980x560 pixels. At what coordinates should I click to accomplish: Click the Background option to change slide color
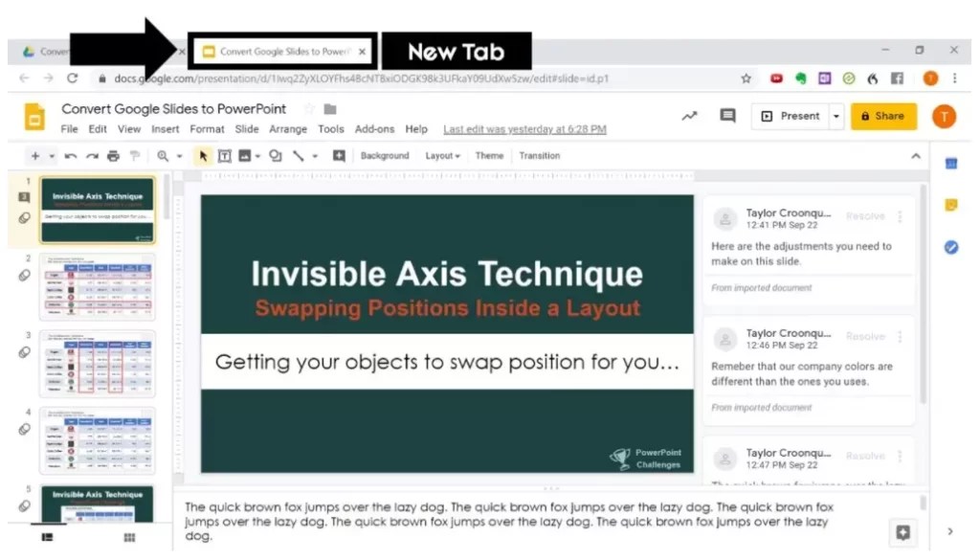385,155
